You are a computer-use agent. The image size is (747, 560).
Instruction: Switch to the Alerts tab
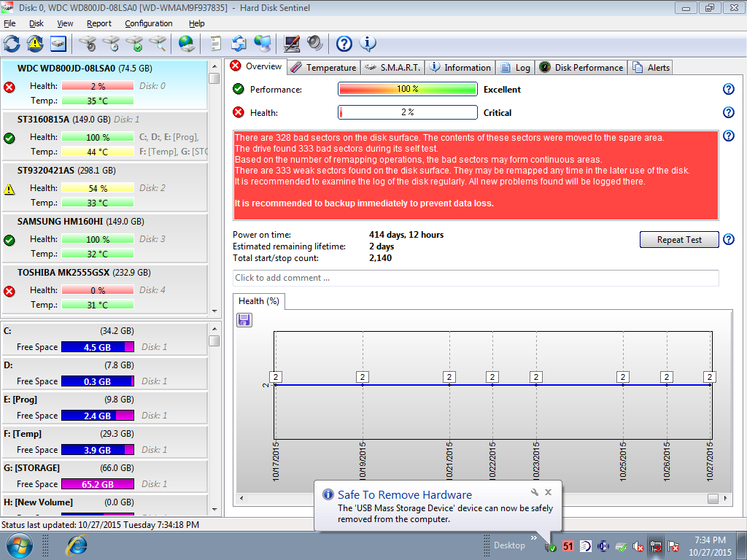point(650,68)
